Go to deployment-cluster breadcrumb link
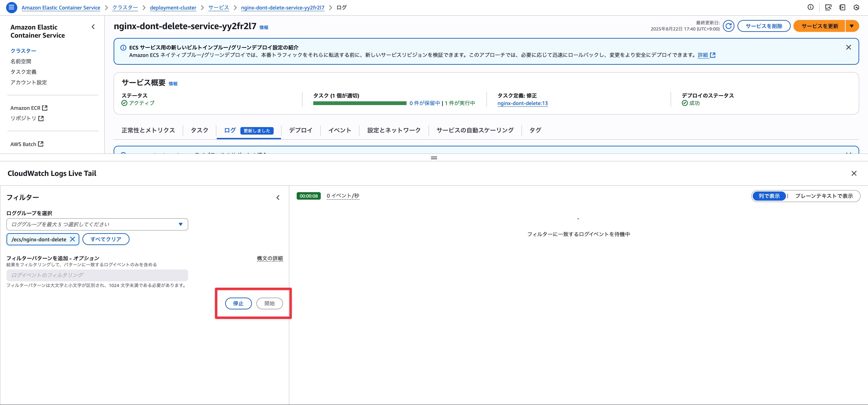This screenshot has height=405, width=868. [173, 8]
